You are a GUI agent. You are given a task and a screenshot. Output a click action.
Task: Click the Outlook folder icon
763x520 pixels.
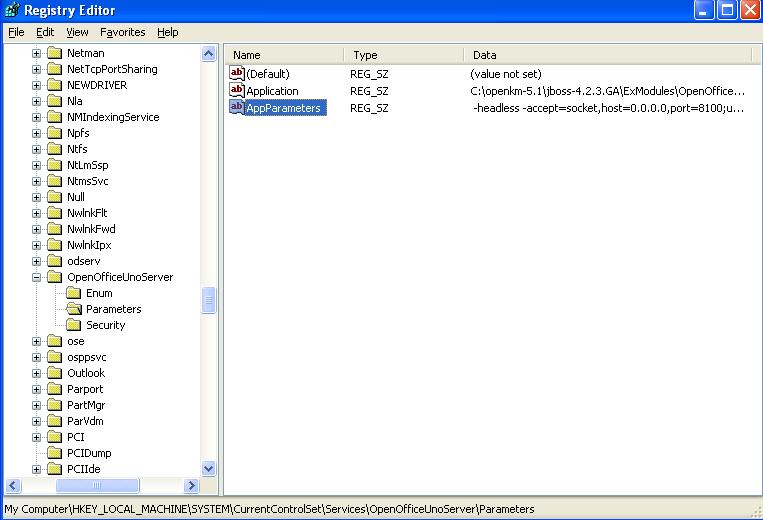coord(54,373)
